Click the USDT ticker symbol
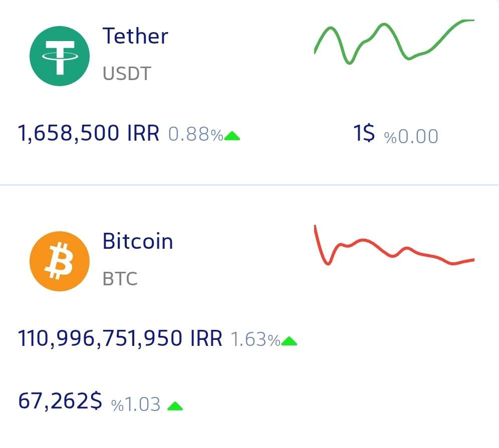The height and width of the screenshot is (448, 499). (x=127, y=74)
